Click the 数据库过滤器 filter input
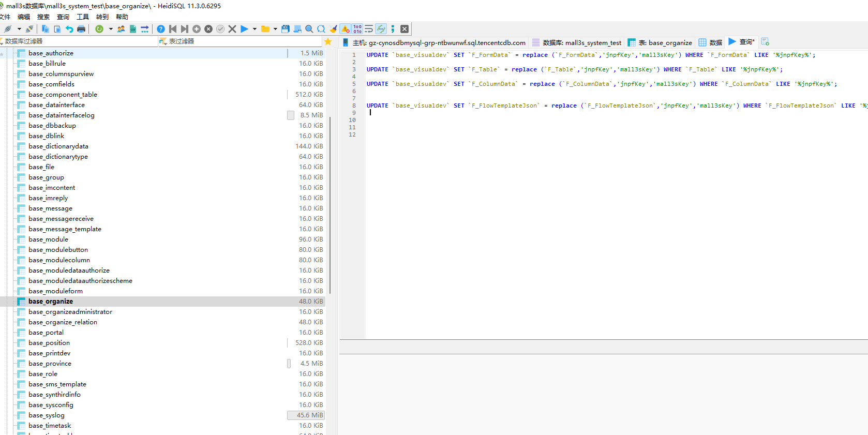868x435 pixels. tap(79, 41)
